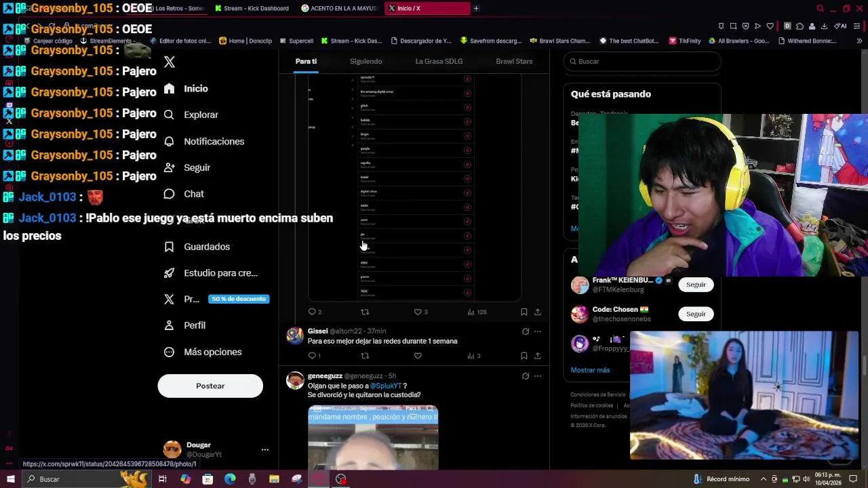Expand the bookmarks overflow chevron
This screenshot has height=488, width=868.
859,41
